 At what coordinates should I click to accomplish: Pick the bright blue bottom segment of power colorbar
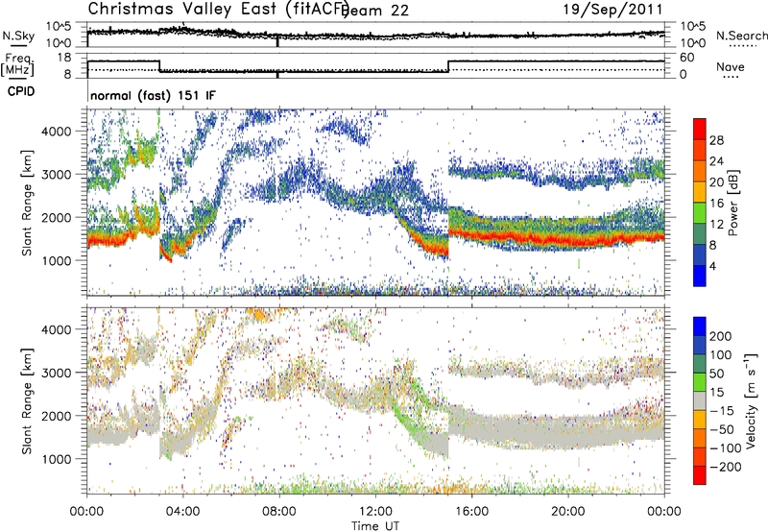coord(700,276)
